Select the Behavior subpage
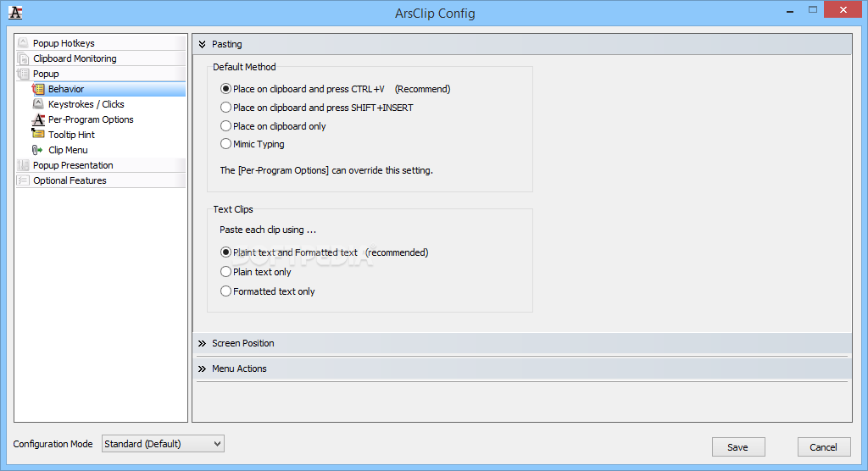This screenshot has height=471, width=868. (x=66, y=89)
